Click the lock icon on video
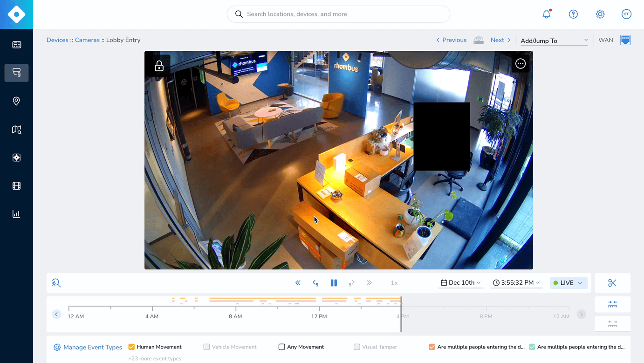Viewport: 644px width, 363px height. (x=159, y=66)
